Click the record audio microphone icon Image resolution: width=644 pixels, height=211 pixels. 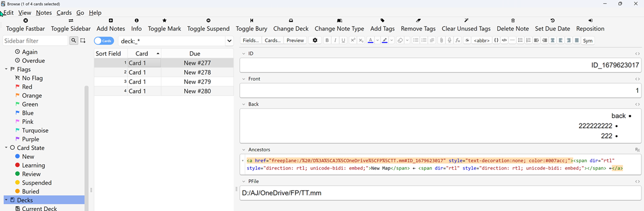point(449,41)
